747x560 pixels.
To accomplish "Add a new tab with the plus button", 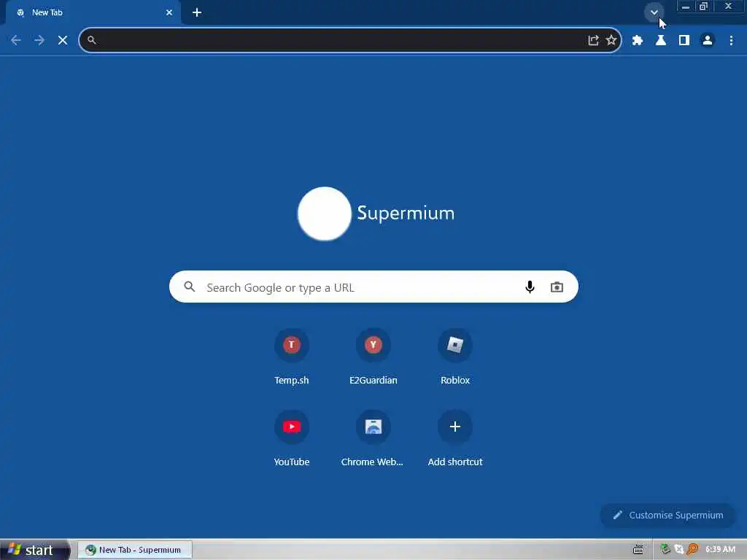I will click(x=197, y=12).
